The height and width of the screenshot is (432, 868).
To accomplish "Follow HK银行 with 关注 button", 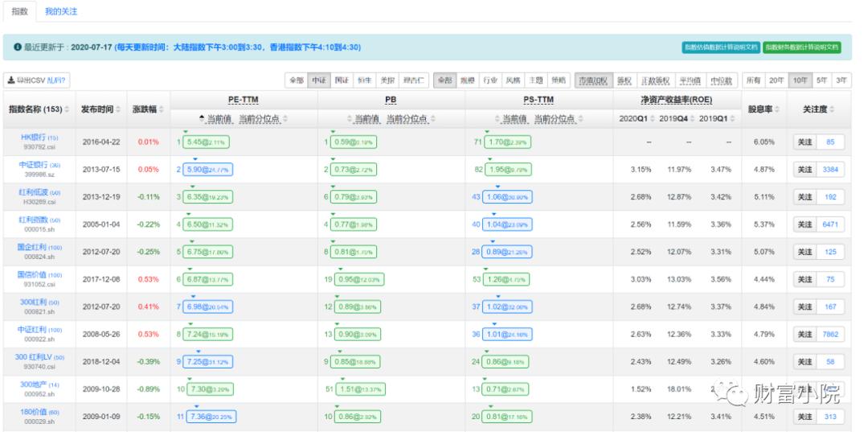I will (805, 142).
